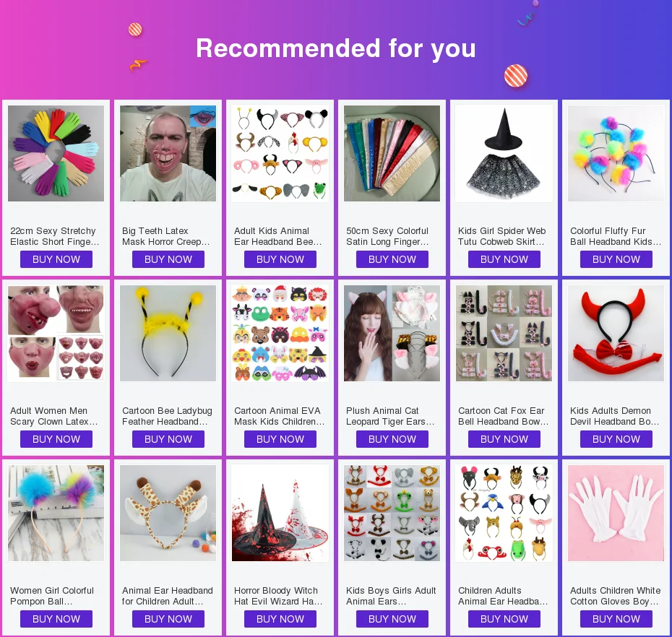Viewport: 672px width, 637px height.
Task: Click BUY NOW for Colorful Fluffy Fur Ball Headband
Action: pos(616,259)
